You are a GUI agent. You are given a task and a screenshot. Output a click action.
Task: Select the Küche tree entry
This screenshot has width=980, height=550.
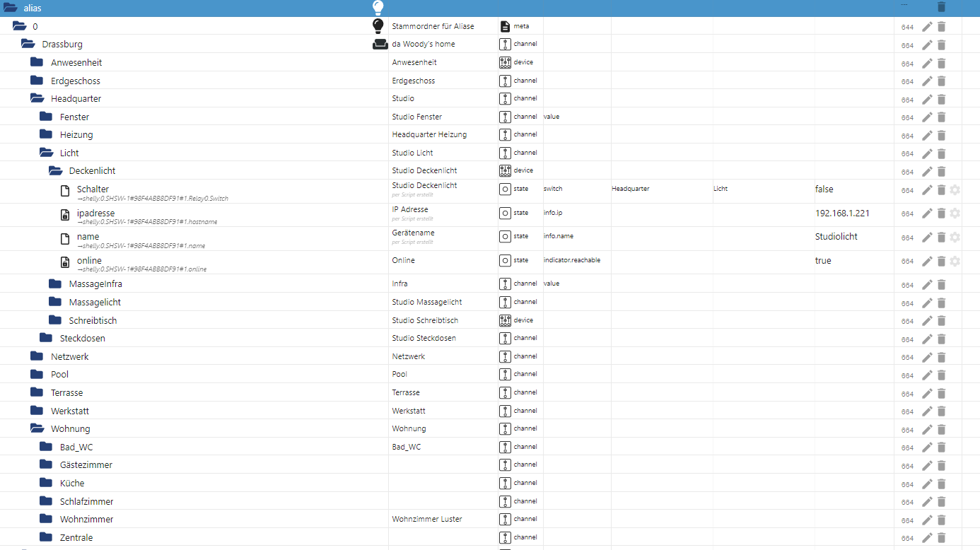72,483
